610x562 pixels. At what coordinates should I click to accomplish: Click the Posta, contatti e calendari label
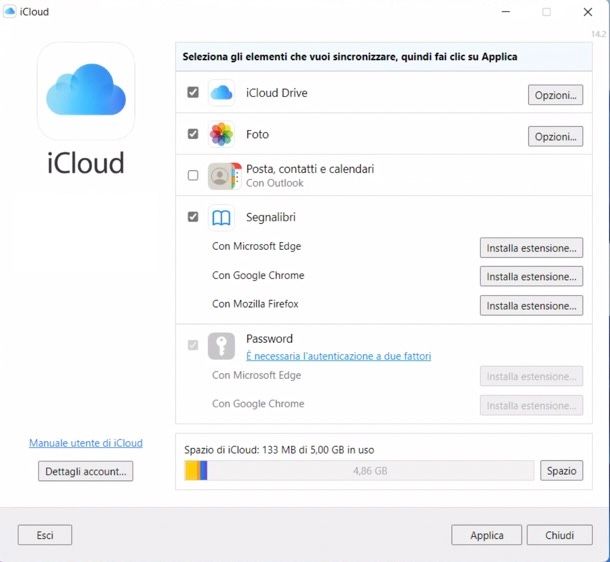[310, 169]
